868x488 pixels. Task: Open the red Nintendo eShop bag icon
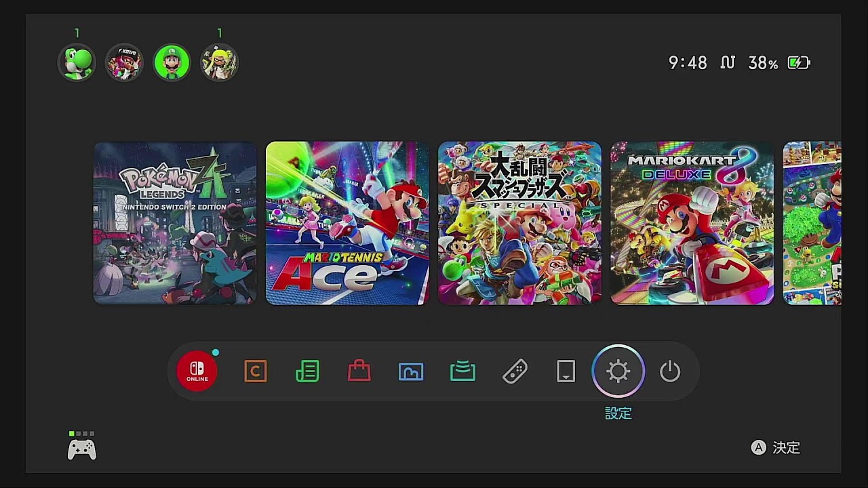[359, 371]
